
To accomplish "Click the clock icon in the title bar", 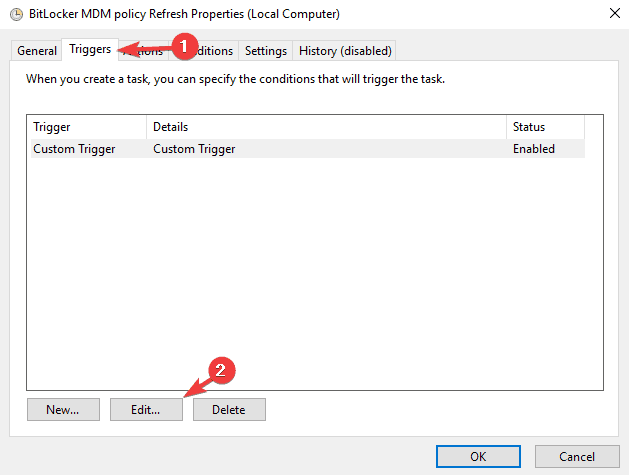I will click(17, 15).
